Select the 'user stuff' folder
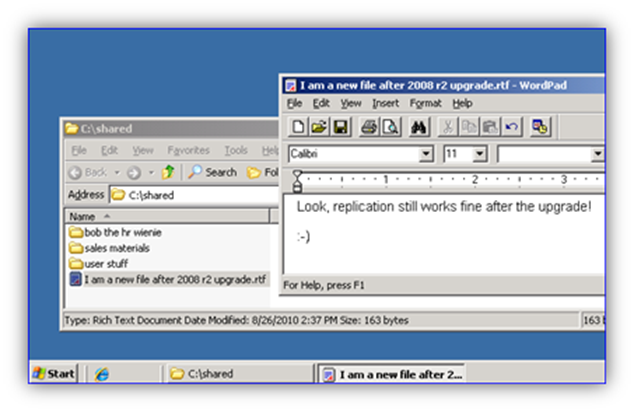The height and width of the screenshot is (412, 634). [98, 264]
